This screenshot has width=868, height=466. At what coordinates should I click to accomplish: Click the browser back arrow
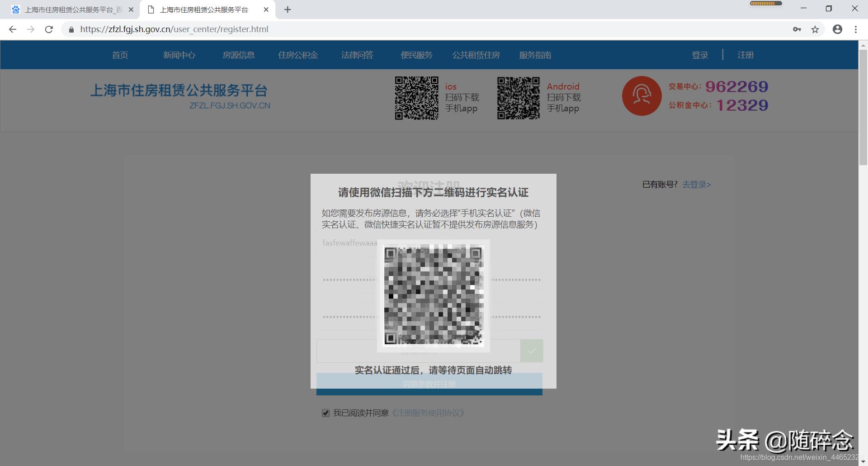12,29
